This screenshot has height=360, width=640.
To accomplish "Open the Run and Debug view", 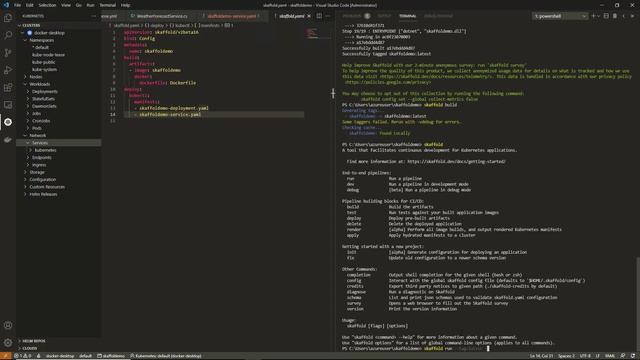I will click(x=8, y=70).
